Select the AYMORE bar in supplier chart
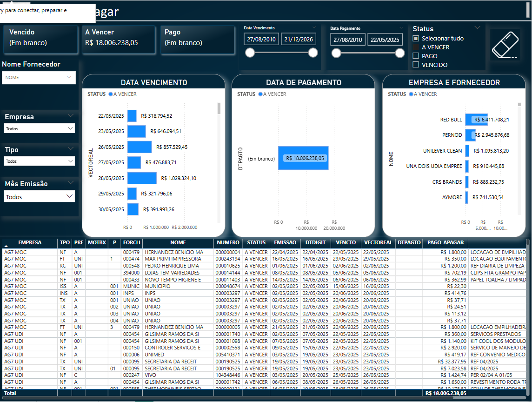This screenshot has width=532, height=402. [466, 197]
